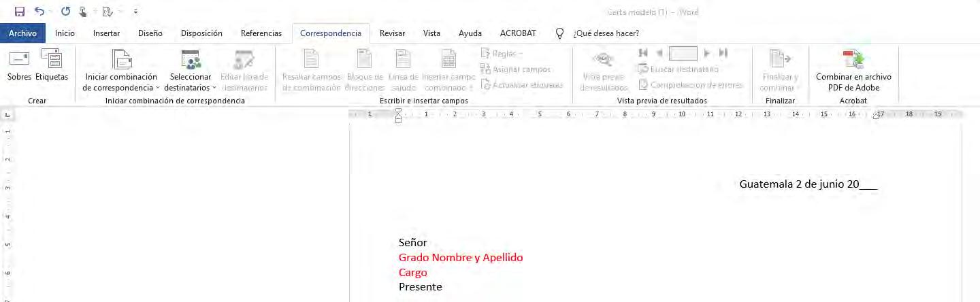
Task: Go to last record arrow icon
Action: pos(723,53)
